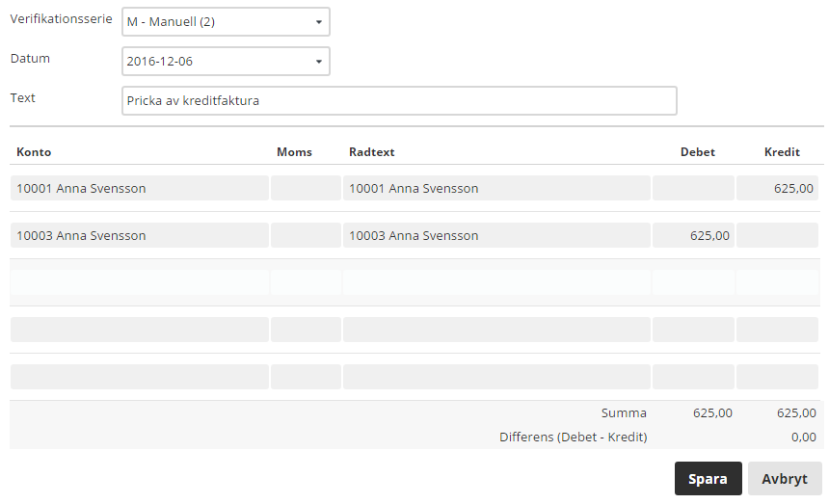Click the Moms field in first row

click(x=306, y=188)
